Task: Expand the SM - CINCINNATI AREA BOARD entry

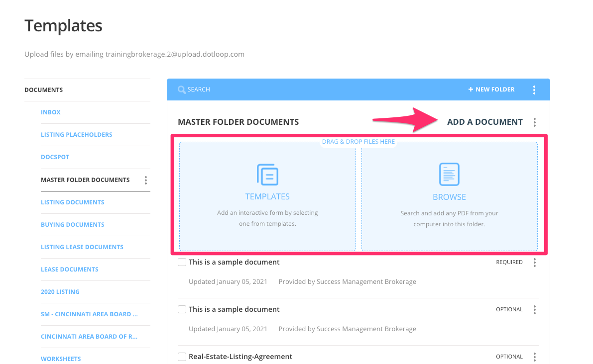Action: (90, 314)
